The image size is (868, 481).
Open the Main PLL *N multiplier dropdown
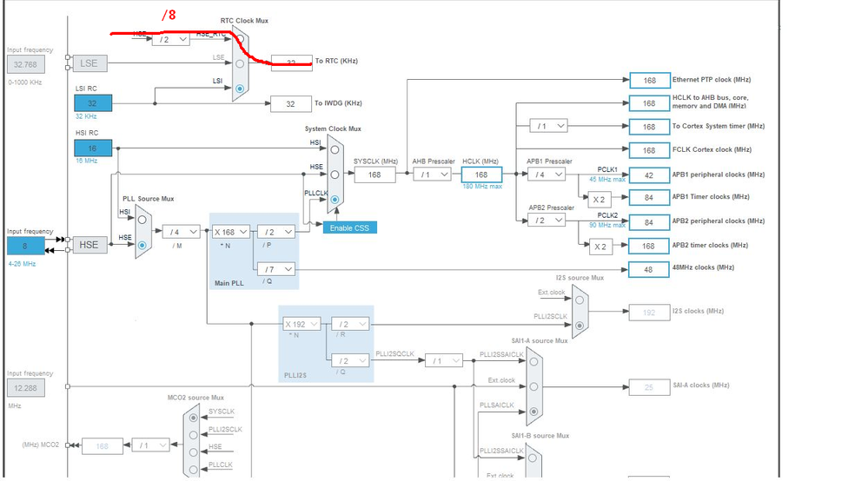pyautogui.click(x=230, y=232)
